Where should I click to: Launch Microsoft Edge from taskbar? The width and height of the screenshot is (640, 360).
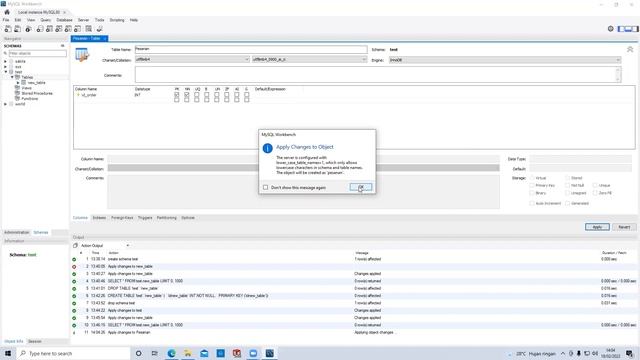[x=171, y=353]
